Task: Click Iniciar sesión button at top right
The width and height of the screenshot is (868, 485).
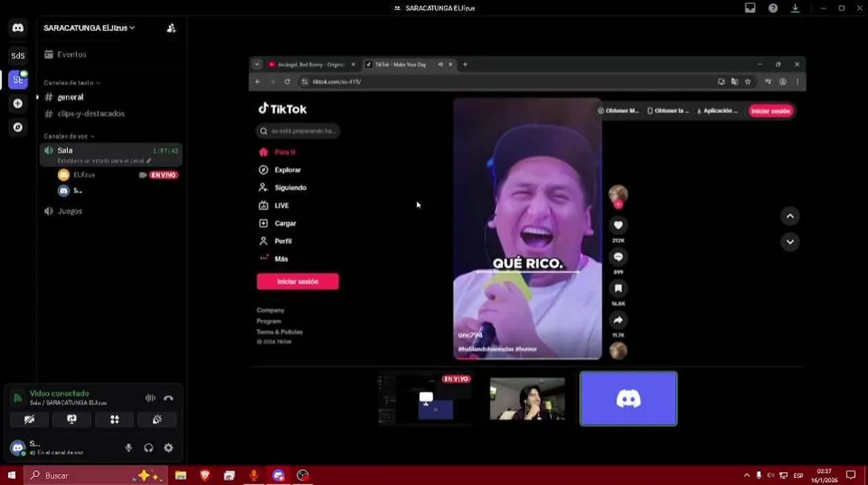Action: [x=771, y=111]
